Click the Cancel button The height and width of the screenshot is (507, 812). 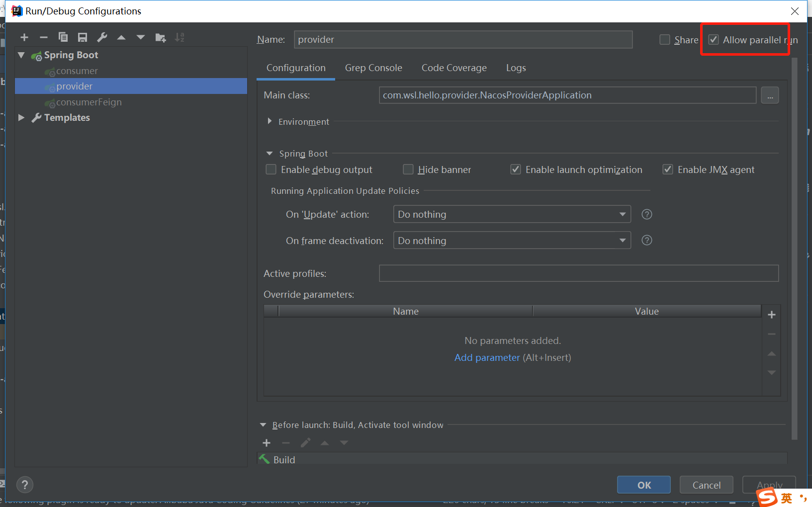[x=706, y=485]
